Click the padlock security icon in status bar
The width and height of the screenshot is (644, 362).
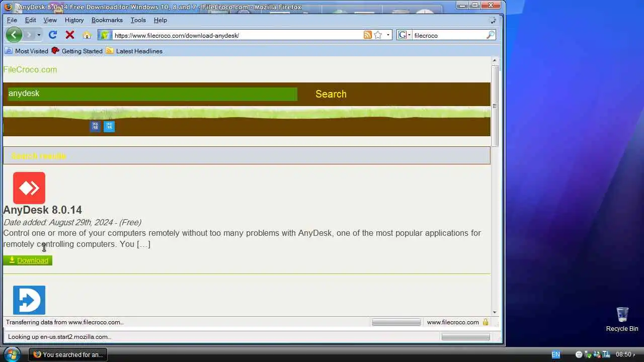pos(486,322)
